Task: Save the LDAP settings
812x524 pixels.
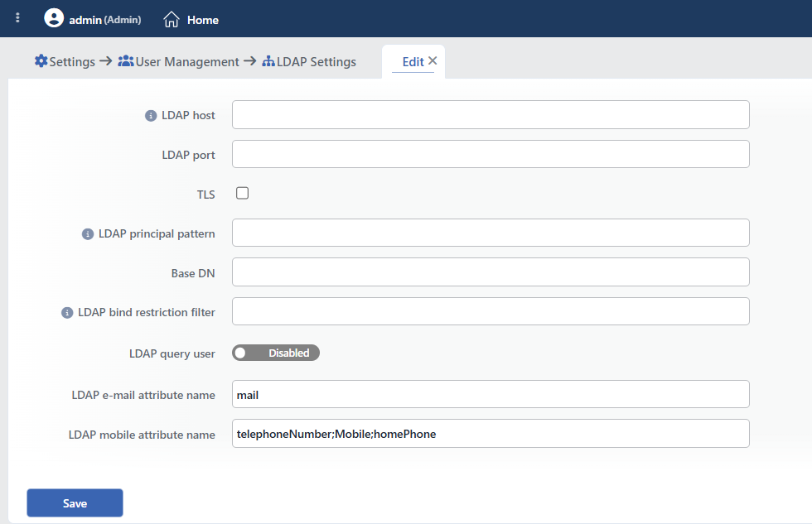Action: 75,502
